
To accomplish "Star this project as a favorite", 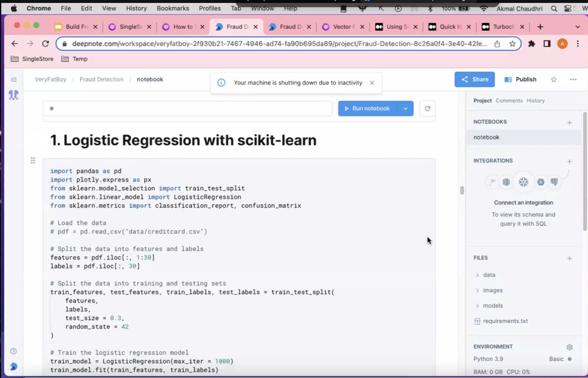I will 554,80.
